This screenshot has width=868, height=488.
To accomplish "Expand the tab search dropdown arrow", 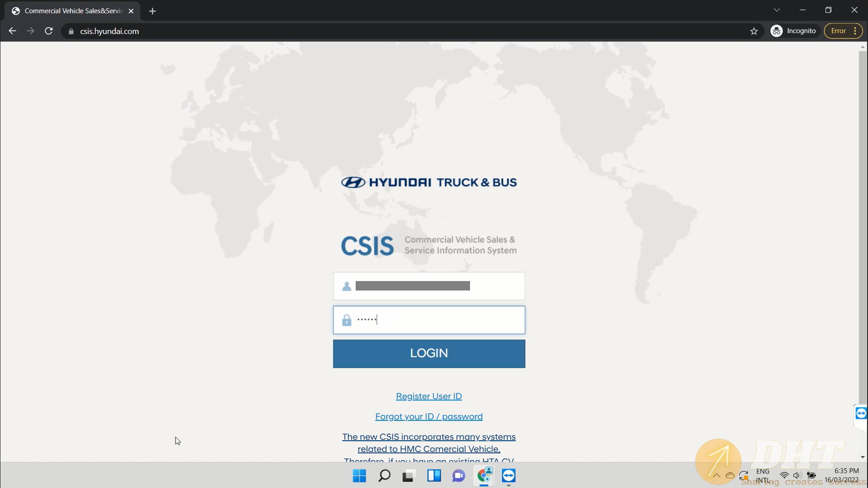I will [x=776, y=10].
